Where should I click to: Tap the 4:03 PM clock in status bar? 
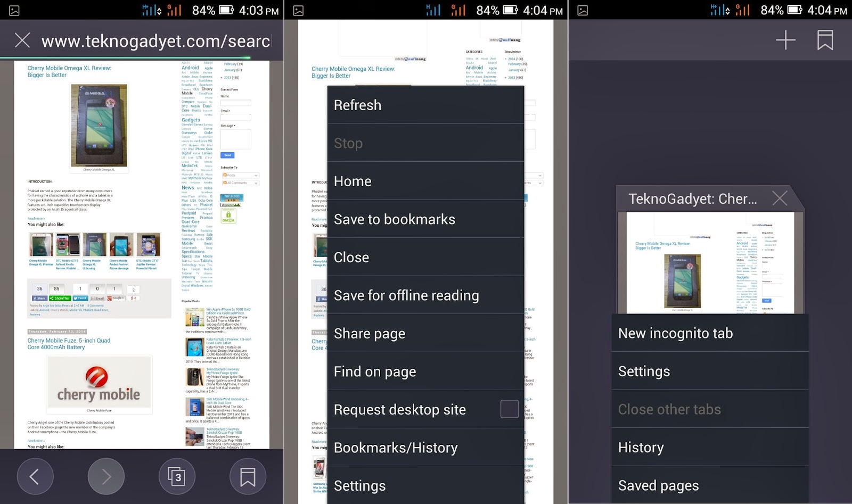pos(259,10)
